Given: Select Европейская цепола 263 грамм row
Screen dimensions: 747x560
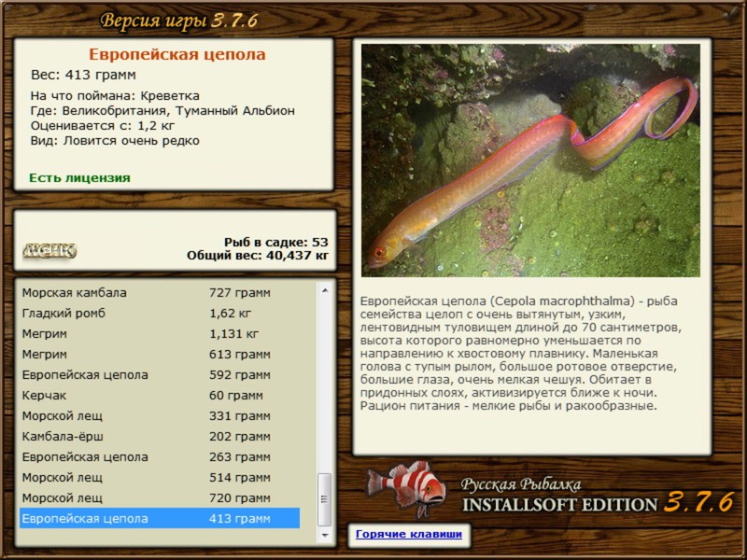Looking at the screenshot, I should coord(160,456).
